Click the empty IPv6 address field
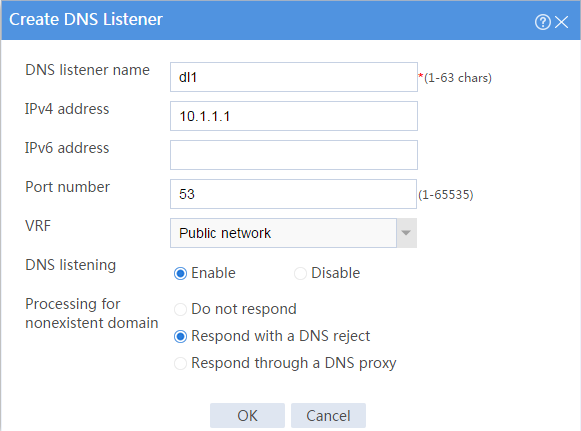 coord(294,155)
